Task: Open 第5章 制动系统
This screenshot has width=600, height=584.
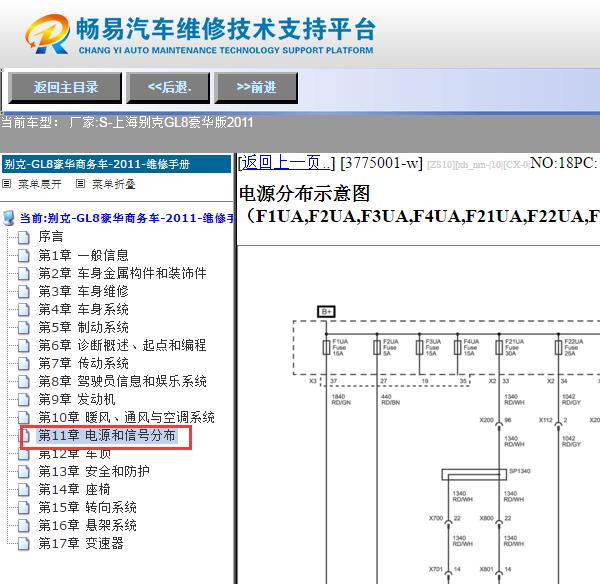Action: (x=83, y=327)
